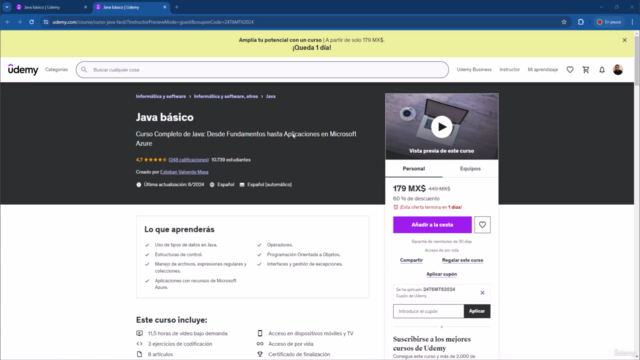The height and width of the screenshot is (360, 640).
Task: Dismiss the yellow promo banner
Action: [624, 40]
